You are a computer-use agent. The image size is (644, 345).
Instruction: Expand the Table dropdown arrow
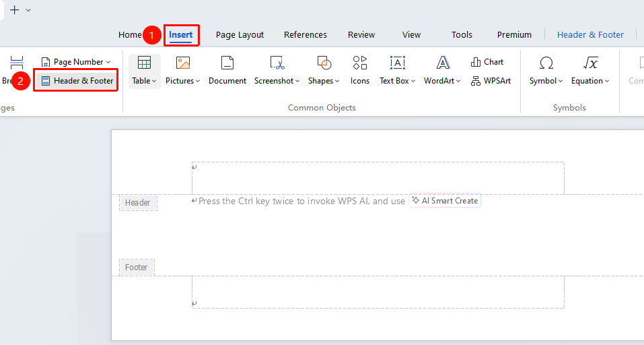[154, 81]
